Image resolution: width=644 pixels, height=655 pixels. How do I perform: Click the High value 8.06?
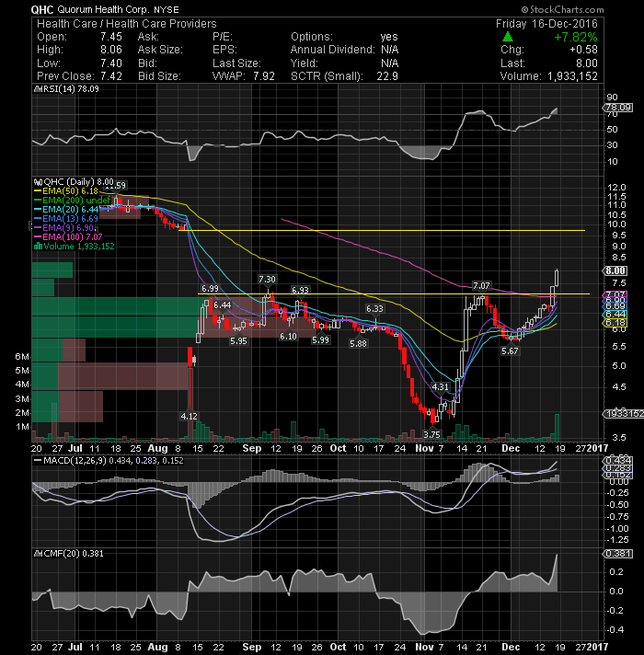click(x=111, y=50)
